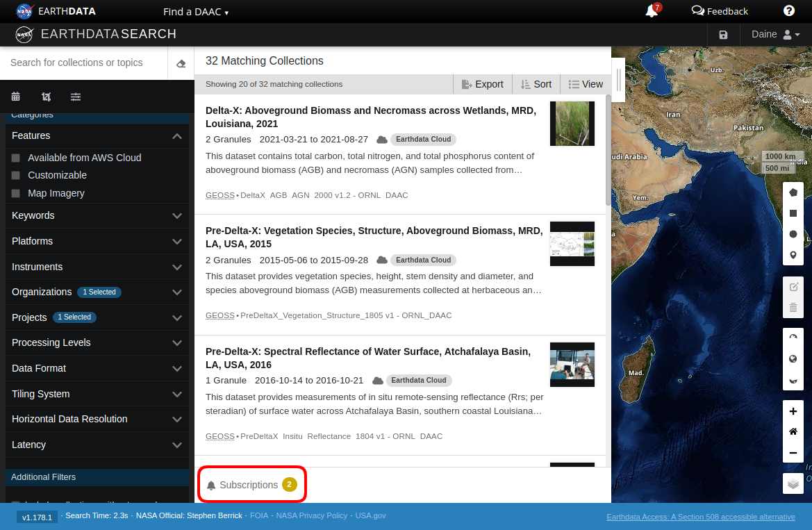Click the Projects 1 Selected badge

(x=74, y=317)
